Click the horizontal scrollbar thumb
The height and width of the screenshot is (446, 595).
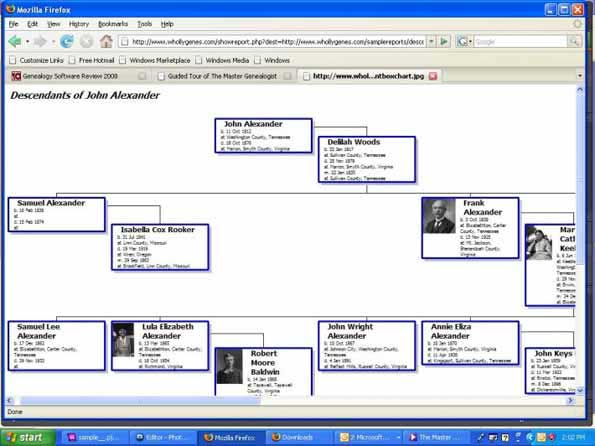[x=140, y=400]
